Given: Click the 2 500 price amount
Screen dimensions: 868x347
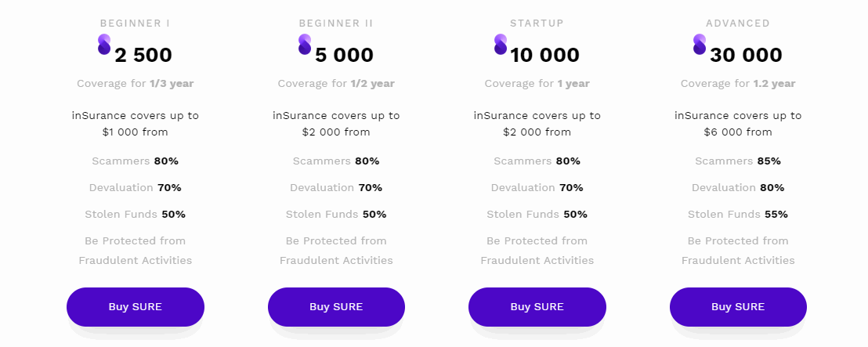Looking at the screenshot, I should click(x=143, y=56).
